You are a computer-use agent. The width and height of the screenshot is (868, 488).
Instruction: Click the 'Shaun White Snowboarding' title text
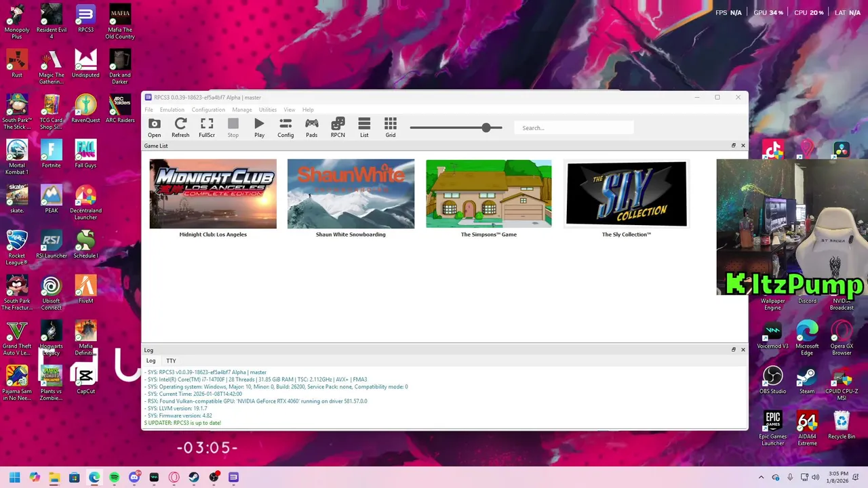click(x=351, y=235)
